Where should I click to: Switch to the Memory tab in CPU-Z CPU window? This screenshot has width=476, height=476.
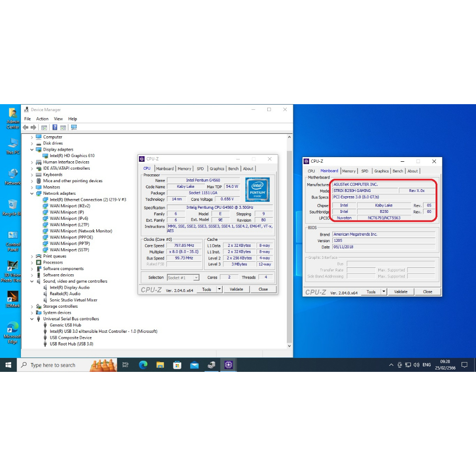click(x=184, y=169)
